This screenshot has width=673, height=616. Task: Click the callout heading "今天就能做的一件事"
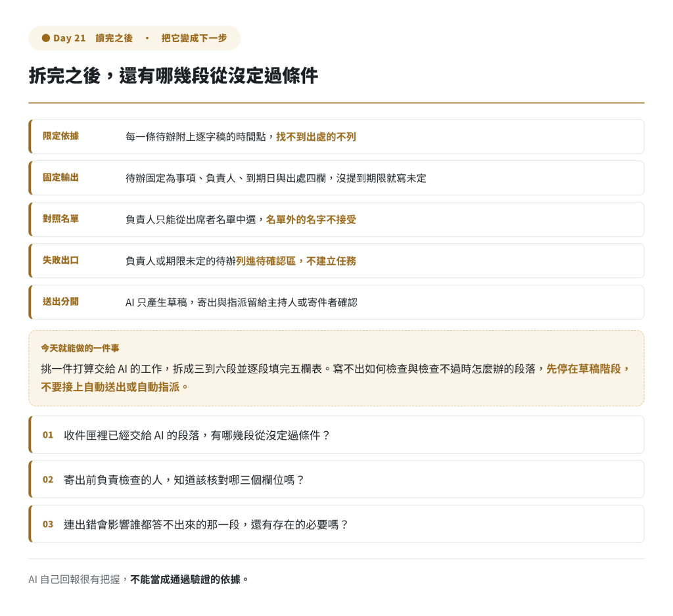coord(80,348)
